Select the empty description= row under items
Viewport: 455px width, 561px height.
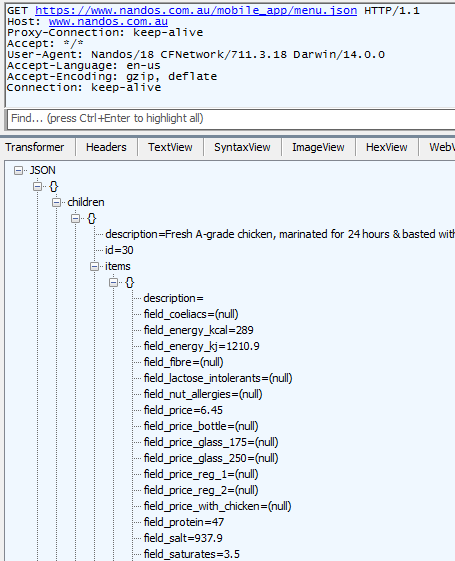click(173, 298)
